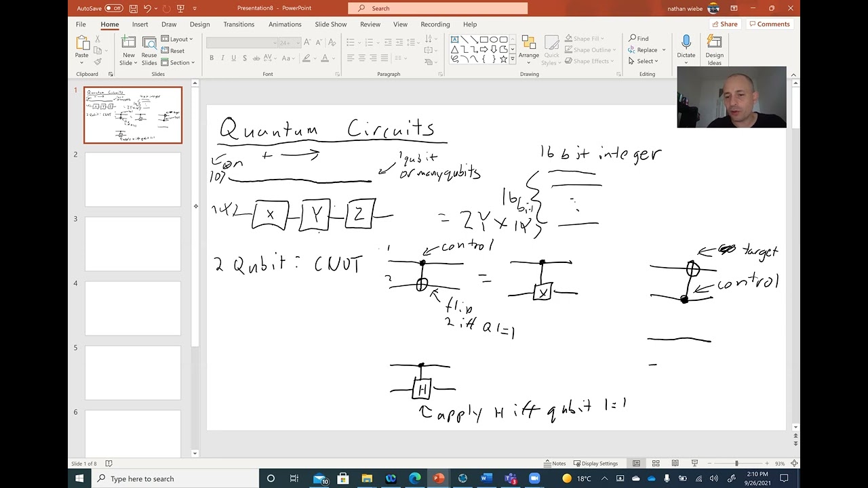
Task: Open Microsoft Edge from the taskbar
Action: pos(414,479)
